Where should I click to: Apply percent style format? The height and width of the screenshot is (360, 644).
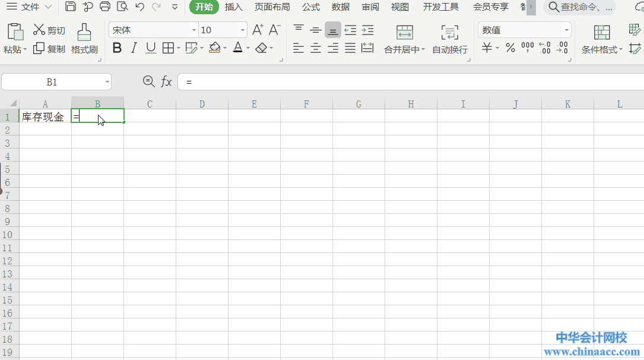pos(510,48)
